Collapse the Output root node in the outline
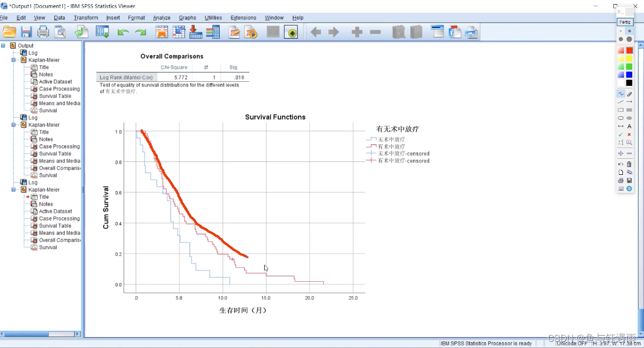 coord(3,45)
